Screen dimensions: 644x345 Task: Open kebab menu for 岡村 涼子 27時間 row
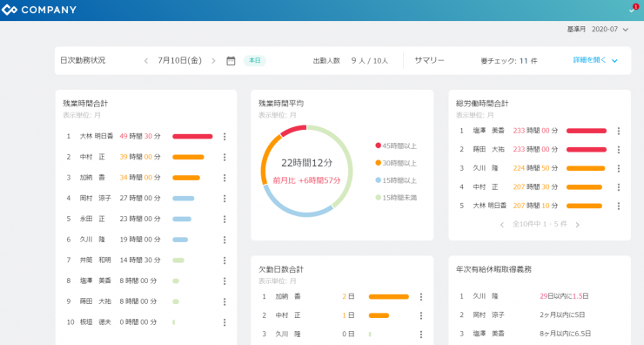[x=225, y=198]
